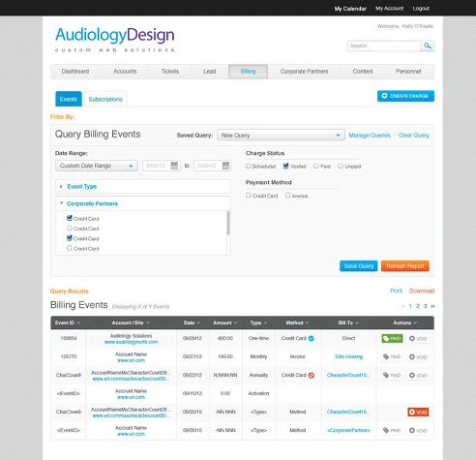476x460 pixels.
Task: Mark the <CorporatePartner> row as paid
Action: [x=392, y=430]
